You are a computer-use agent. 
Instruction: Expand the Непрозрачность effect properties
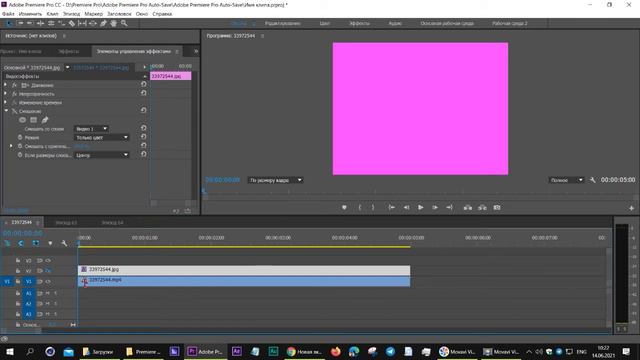[x=6, y=93]
